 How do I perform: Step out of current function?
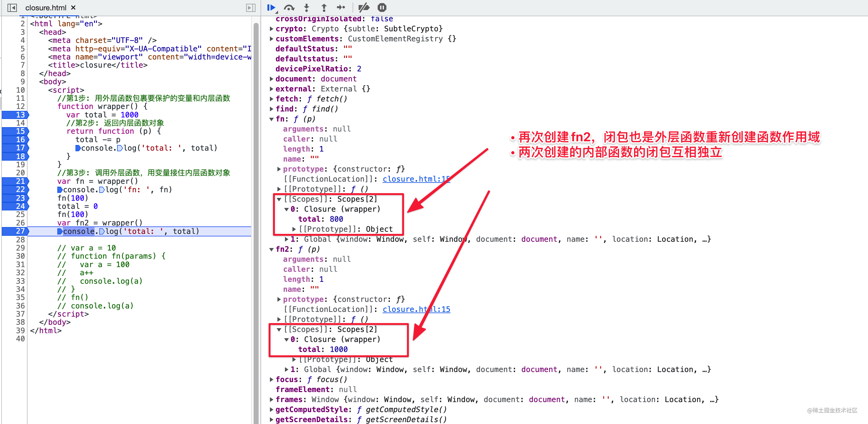tap(324, 8)
